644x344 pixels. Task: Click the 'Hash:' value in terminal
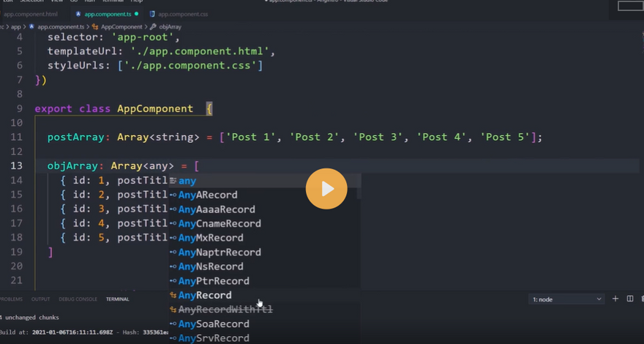156,332
